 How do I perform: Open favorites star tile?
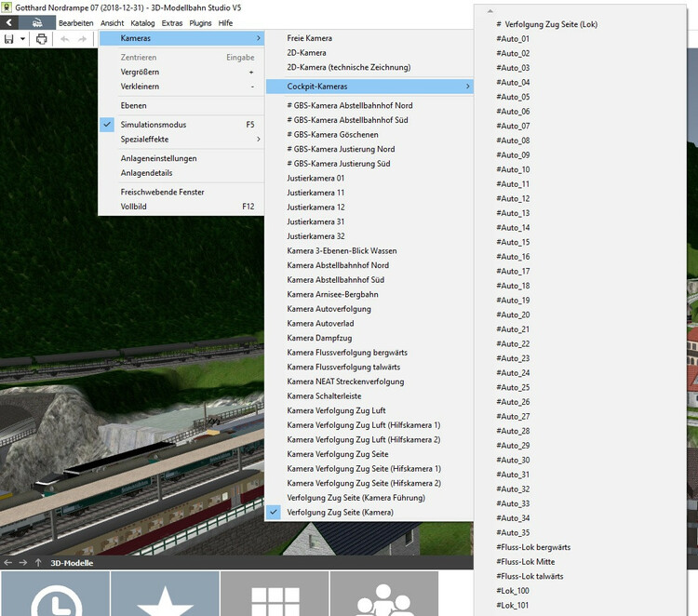[165, 596]
